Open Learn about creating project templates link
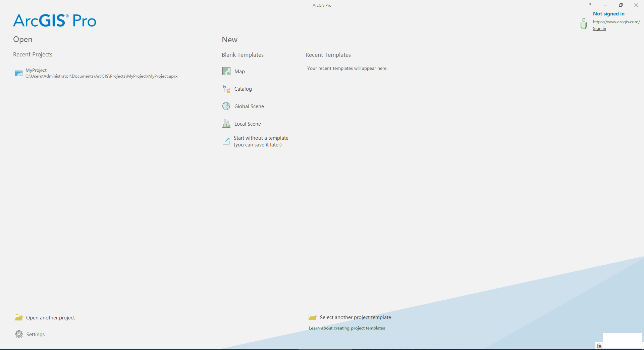644x350 pixels. pyautogui.click(x=347, y=328)
